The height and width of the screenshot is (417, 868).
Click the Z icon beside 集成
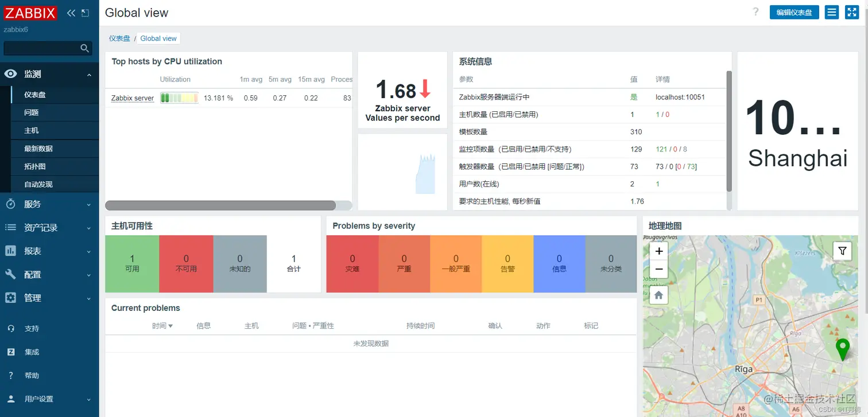coord(10,352)
